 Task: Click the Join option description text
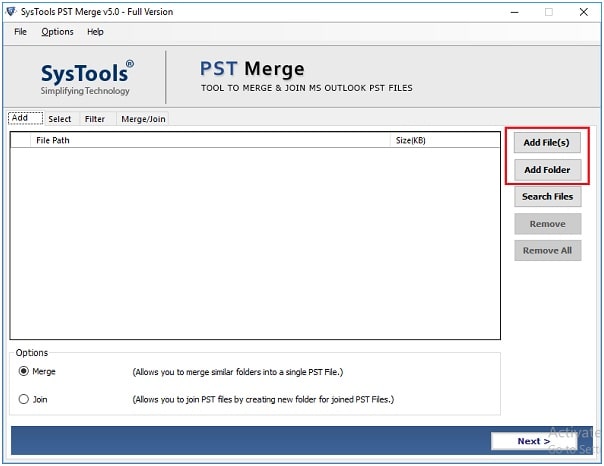pyautogui.click(x=263, y=400)
